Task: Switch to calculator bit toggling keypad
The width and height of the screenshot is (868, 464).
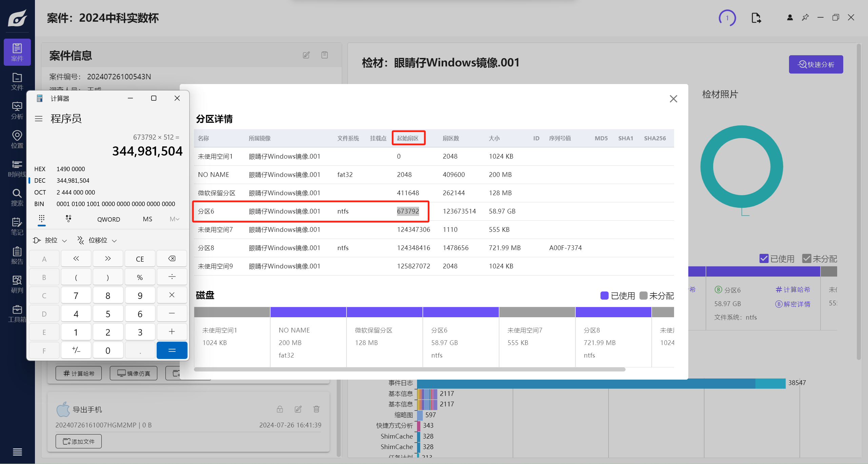Action: 68,219
